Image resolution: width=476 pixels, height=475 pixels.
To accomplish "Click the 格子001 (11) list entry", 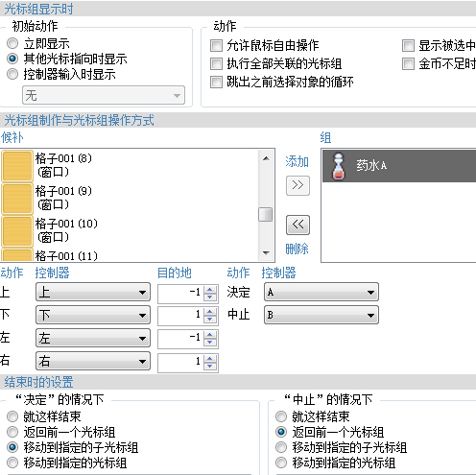I will pos(66,256).
